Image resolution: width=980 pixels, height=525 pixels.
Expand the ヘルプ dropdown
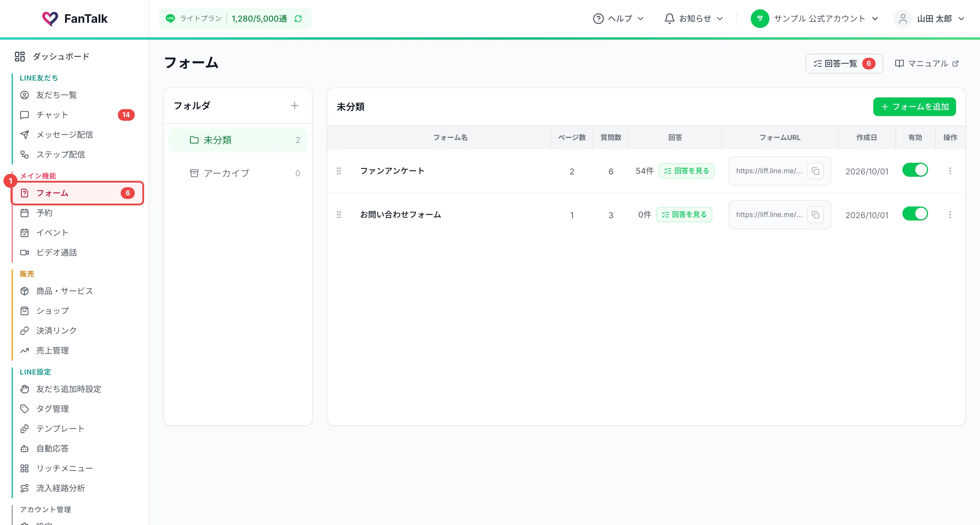[618, 19]
